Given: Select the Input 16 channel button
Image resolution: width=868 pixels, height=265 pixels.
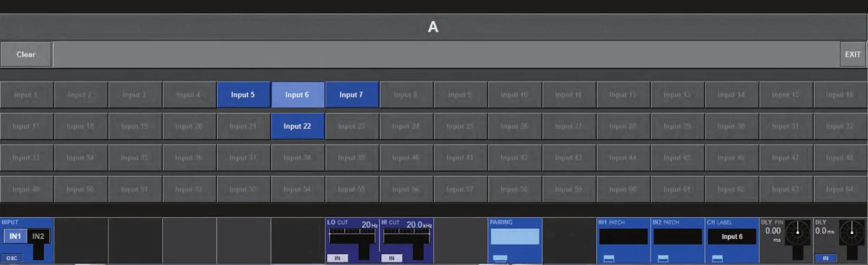Looking at the screenshot, I should coord(841,95).
